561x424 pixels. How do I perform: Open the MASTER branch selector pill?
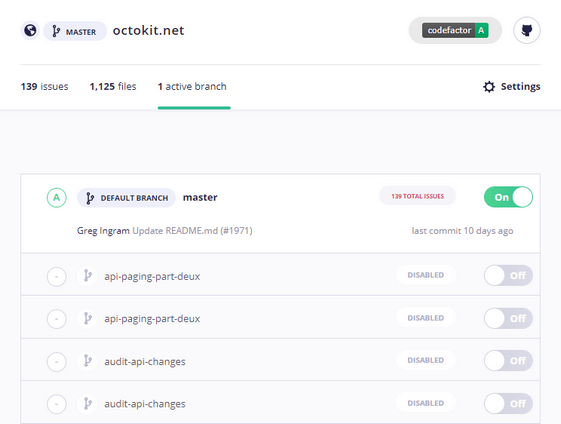pos(75,31)
